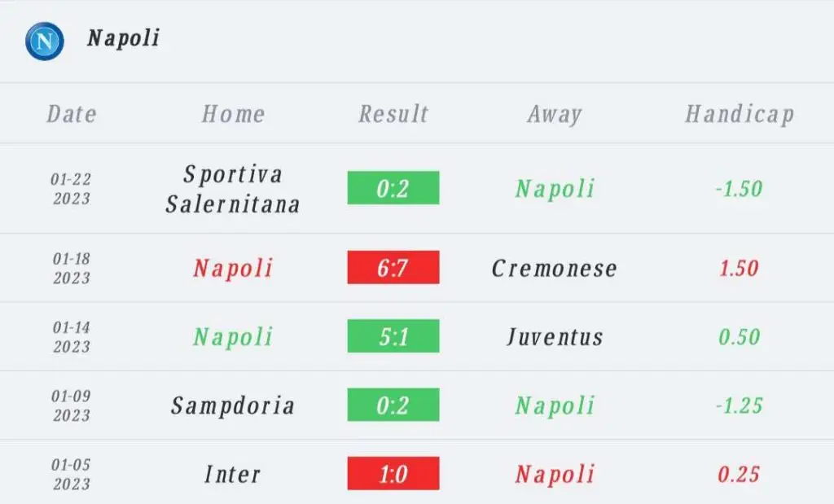834x504 pixels.
Task: Select the Sampdoria team name
Action: coord(232,406)
